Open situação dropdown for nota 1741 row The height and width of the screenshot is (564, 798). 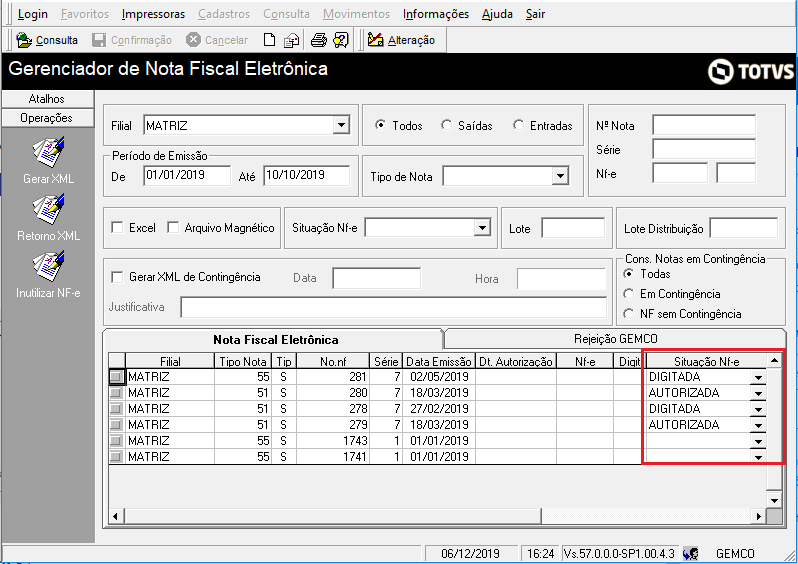click(x=758, y=457)
